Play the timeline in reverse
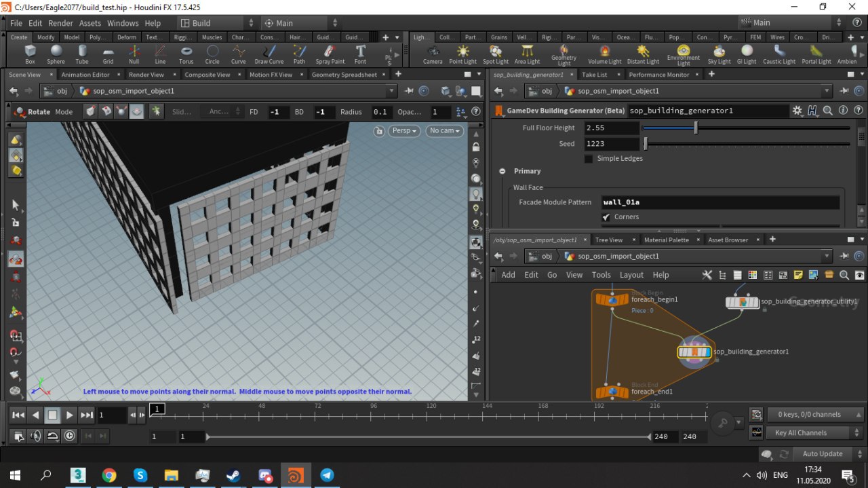This screenshot has height=488, width=868. [x=36, y=415]
